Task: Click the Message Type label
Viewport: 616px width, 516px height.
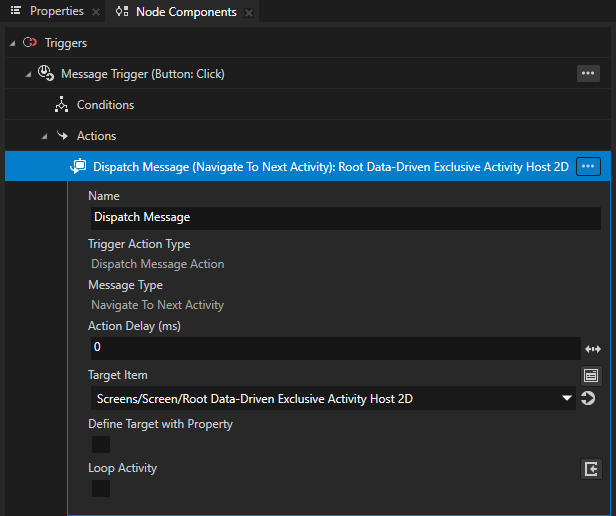Action: coord(125,285)
